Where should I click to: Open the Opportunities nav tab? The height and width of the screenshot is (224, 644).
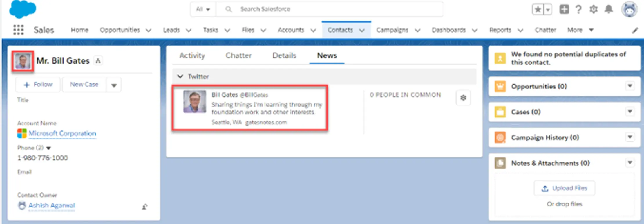pos(120,30)
